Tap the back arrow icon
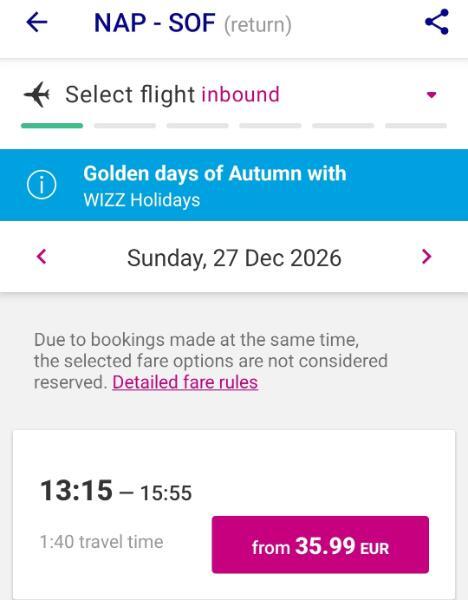The height and width of the screenshot is (600, 468). pos(37,22)
